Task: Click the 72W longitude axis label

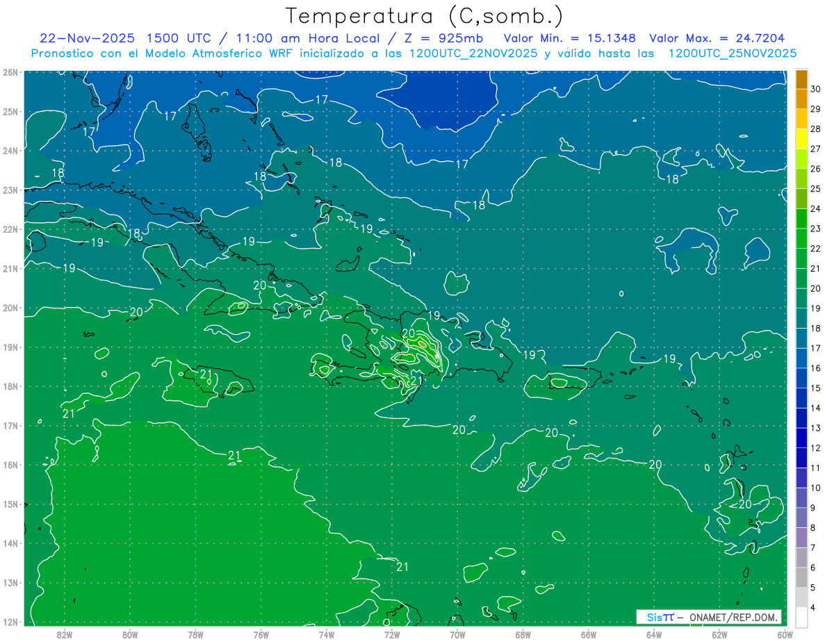Action: pyautogui.click(x=391, y=634)
